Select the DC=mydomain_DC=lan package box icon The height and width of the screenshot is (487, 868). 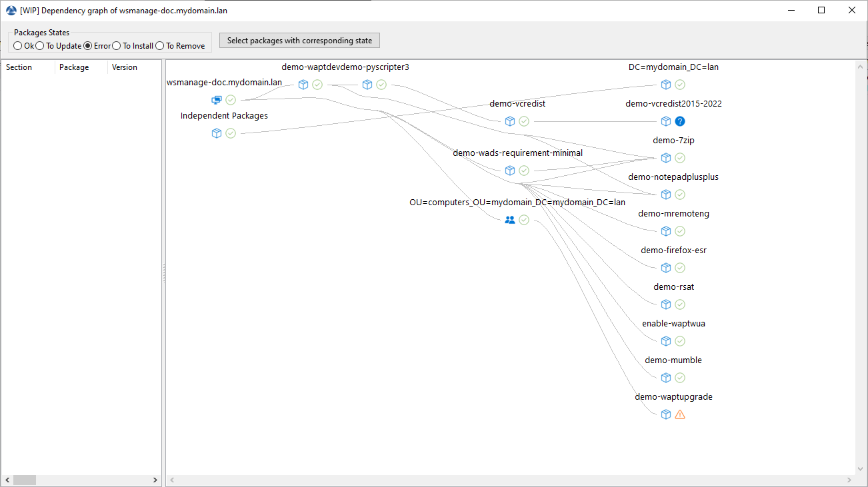click(x=665, y=85)
